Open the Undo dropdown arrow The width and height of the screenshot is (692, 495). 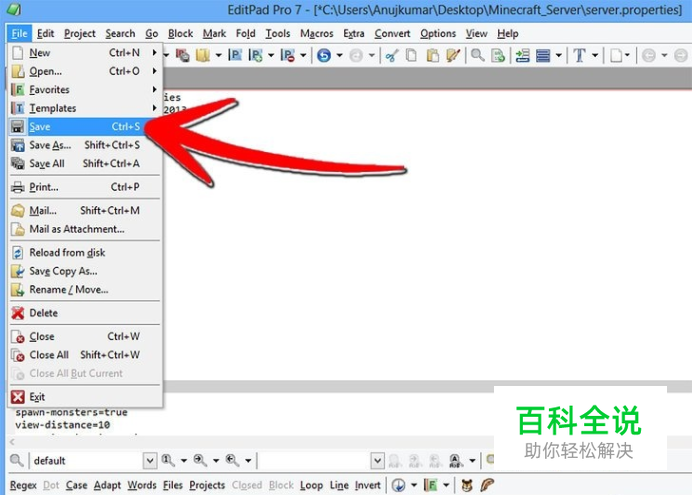click(339, 55)
